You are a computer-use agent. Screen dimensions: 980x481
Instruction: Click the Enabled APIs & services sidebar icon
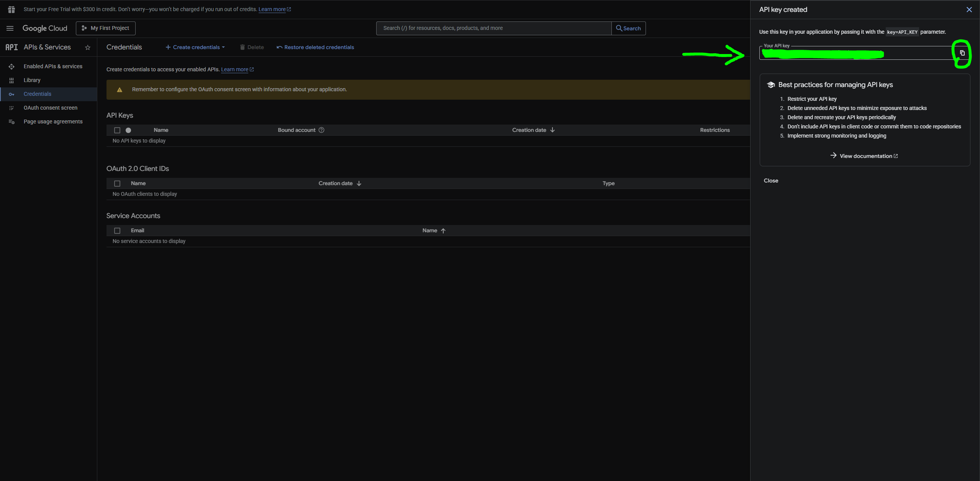tap(11, 67)
